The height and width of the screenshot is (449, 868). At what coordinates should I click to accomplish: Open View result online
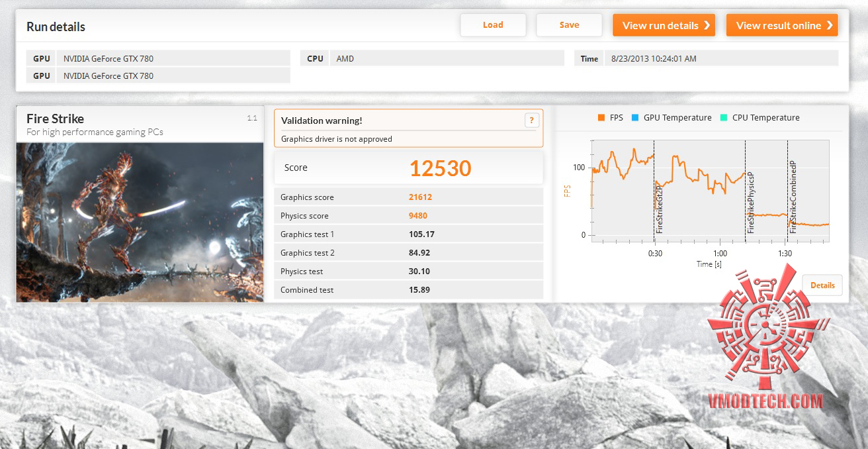pyautogui.click(x=782, y=25)
